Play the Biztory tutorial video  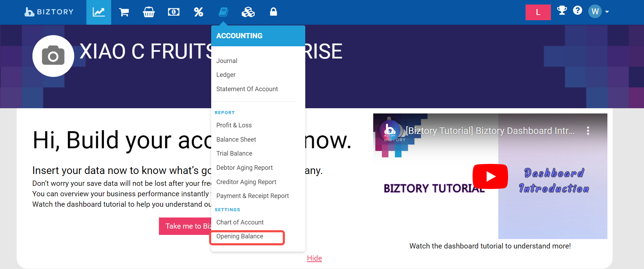click(x=490, y=176)
